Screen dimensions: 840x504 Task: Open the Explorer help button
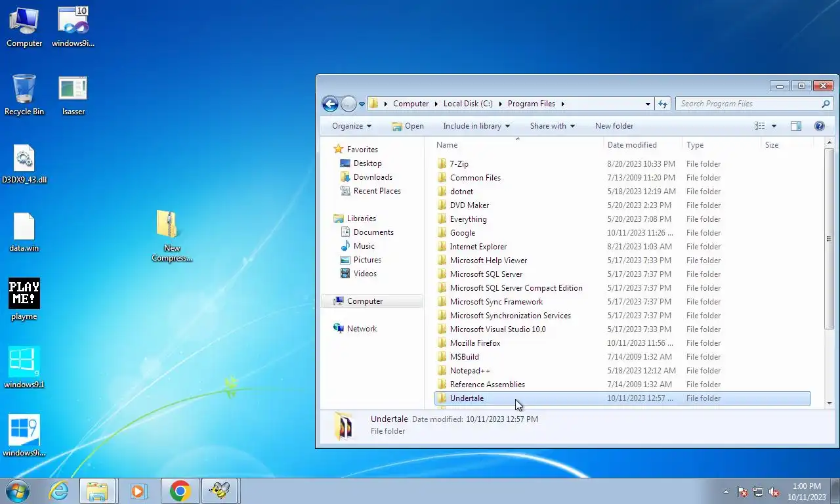click(x=819, y=126)
